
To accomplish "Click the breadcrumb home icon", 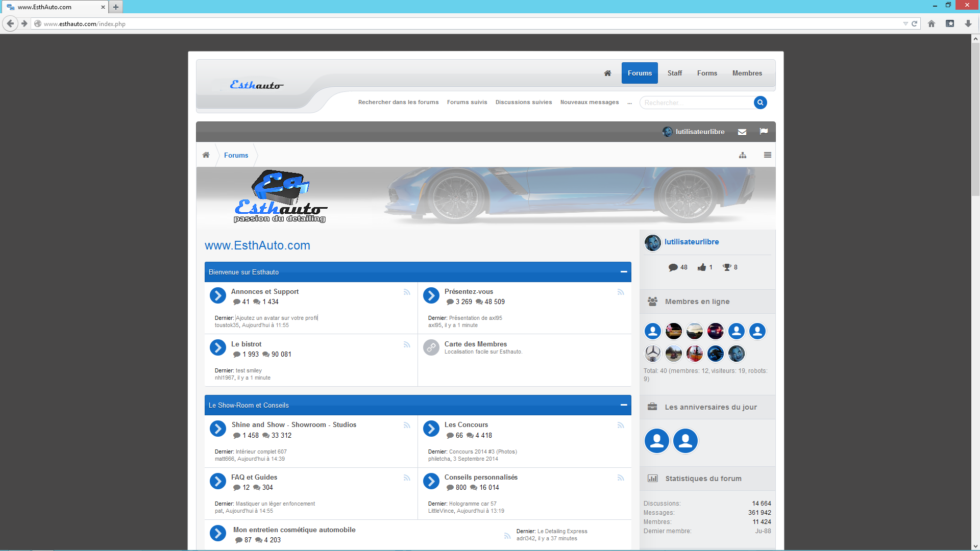I will point(206,155).
